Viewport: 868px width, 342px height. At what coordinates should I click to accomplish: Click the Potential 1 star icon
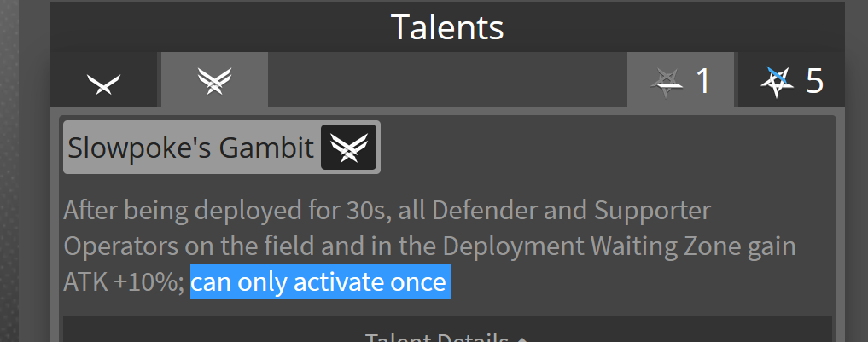(667, 82)
